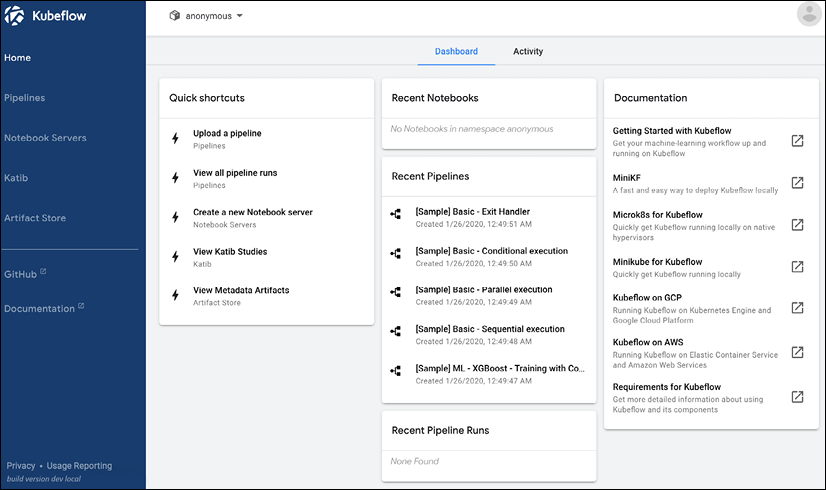Viewport: 826px width, 490px height.
Task: Click lightning icon beside View Katib Studies
Action: 175,257
